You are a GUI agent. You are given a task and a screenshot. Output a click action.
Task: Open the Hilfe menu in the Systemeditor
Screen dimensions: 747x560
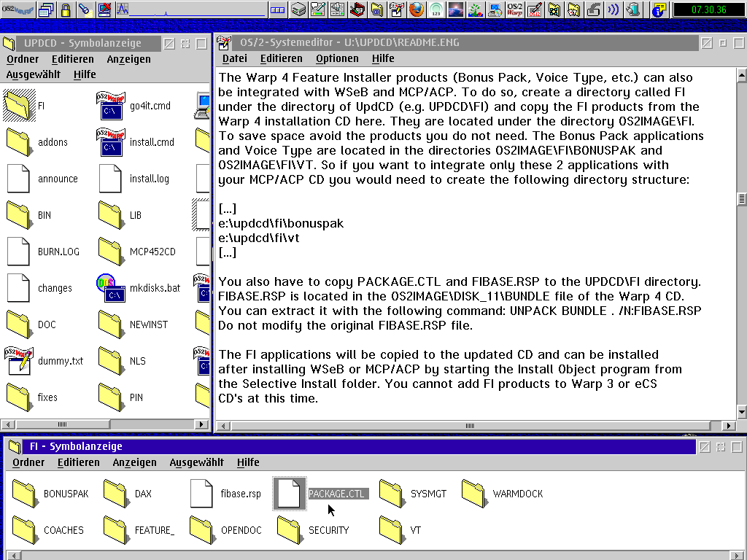[383, 58]
